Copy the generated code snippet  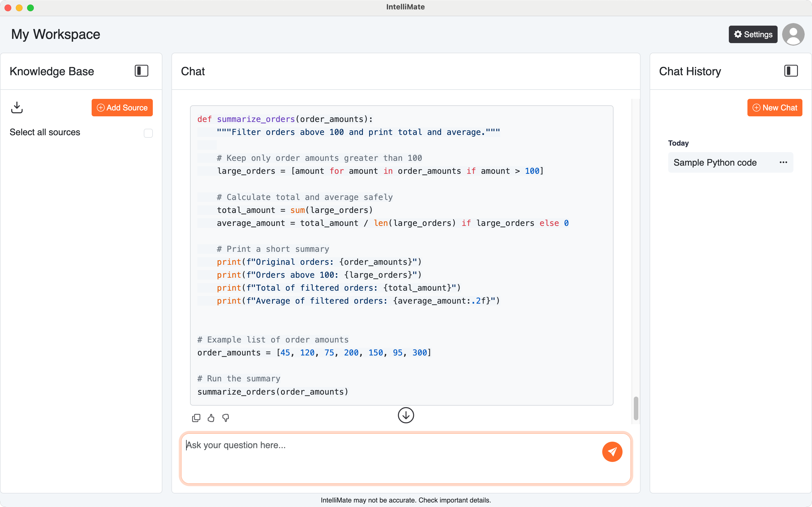coord(196,418)
